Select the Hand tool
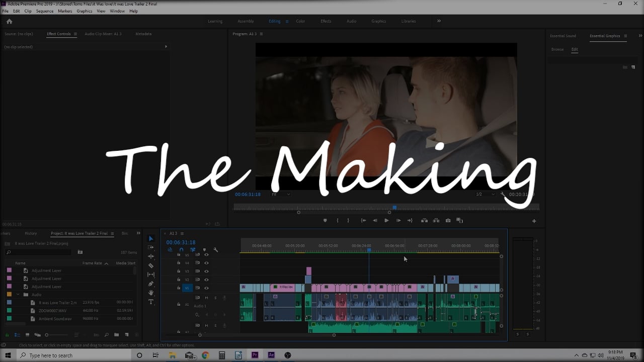The image size is (644, 362). click(x=151, y=293)
